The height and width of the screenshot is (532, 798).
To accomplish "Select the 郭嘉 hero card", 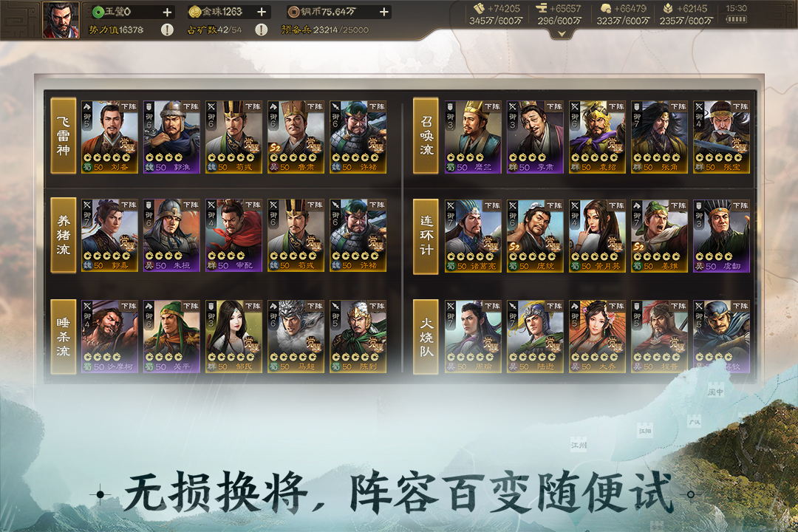I will coord(109,236).
